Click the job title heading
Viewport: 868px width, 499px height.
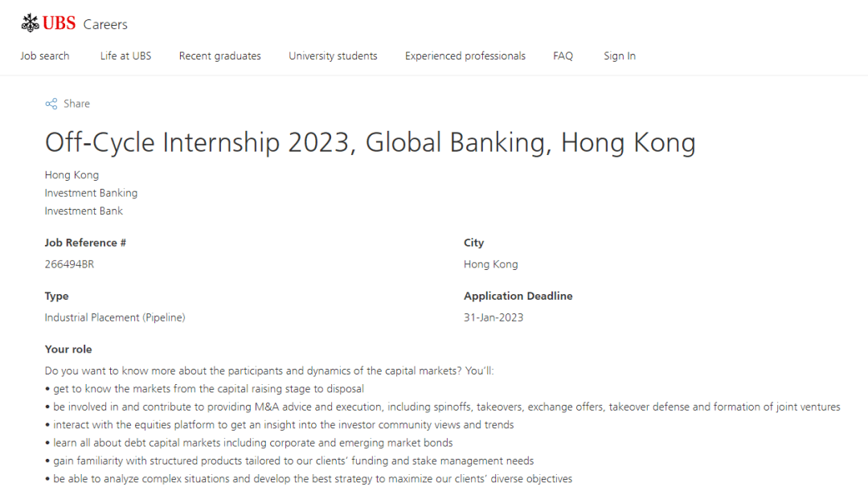point(370,142)
